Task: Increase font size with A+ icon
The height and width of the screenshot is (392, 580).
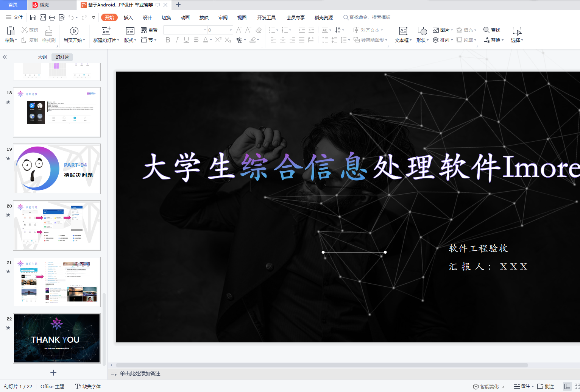Action: (x=239, y=30)
